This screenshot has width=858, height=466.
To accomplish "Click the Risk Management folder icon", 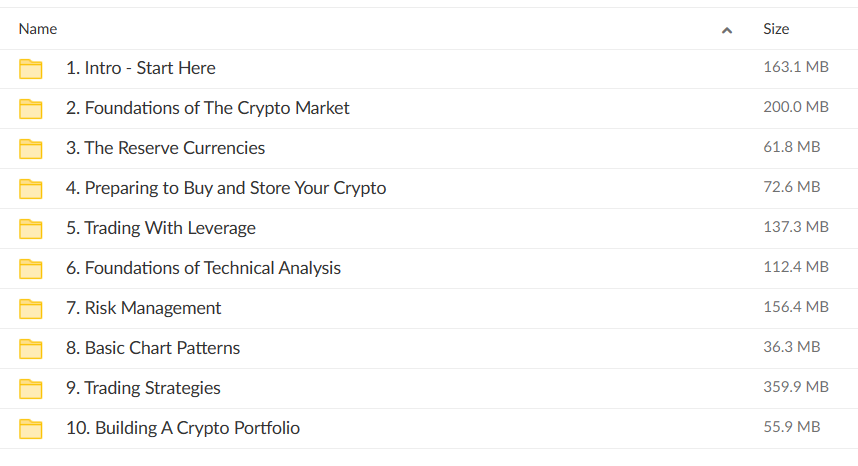I will tap(31, 309).
